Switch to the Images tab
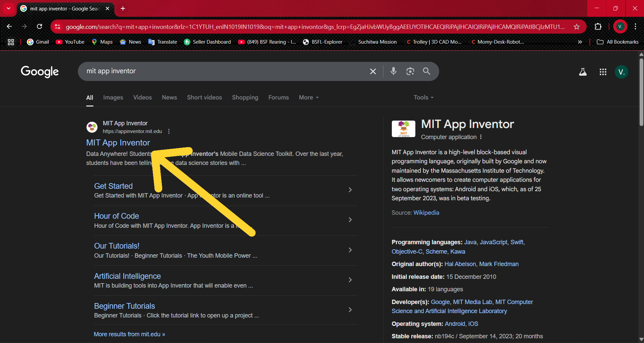 [x=113, y=97]
